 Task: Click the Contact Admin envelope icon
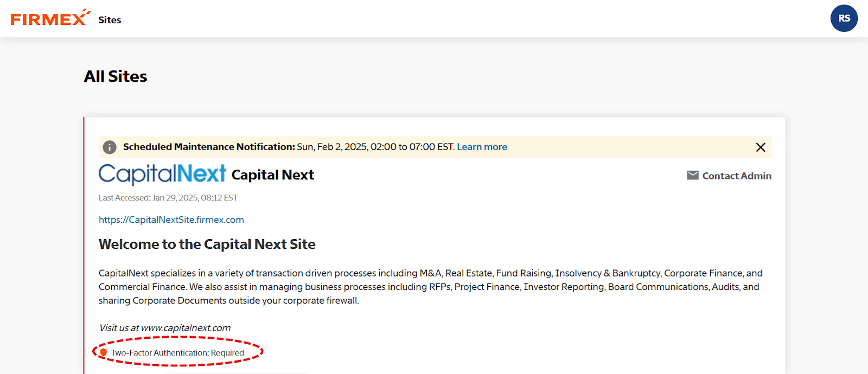click(693, 175)
